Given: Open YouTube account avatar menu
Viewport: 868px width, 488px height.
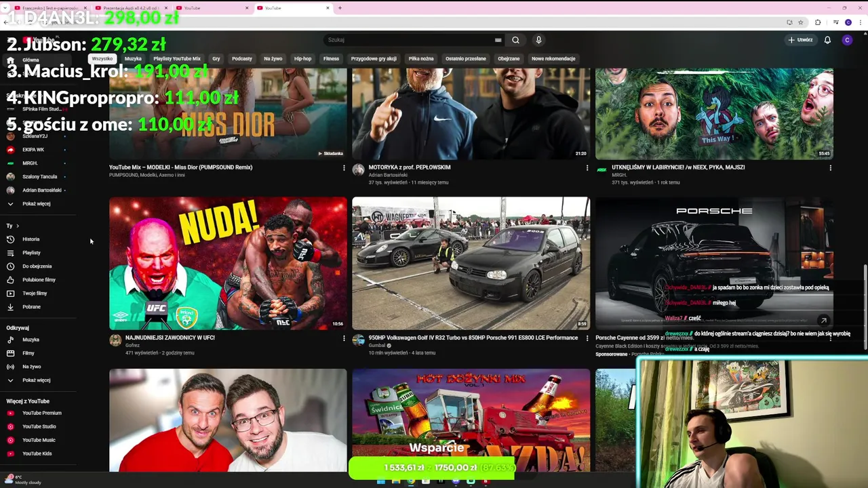Looking at the screenshot, I should pos(847,40).
